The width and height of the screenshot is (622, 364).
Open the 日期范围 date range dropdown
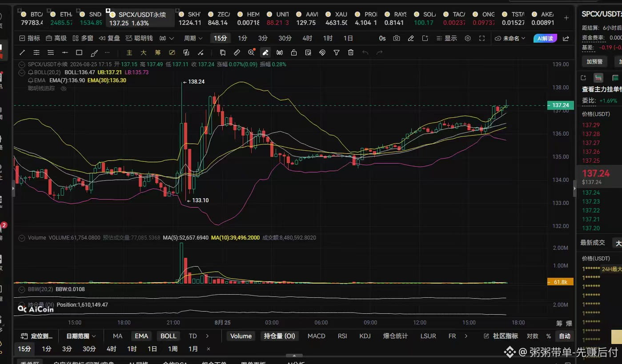coord(81,336)
